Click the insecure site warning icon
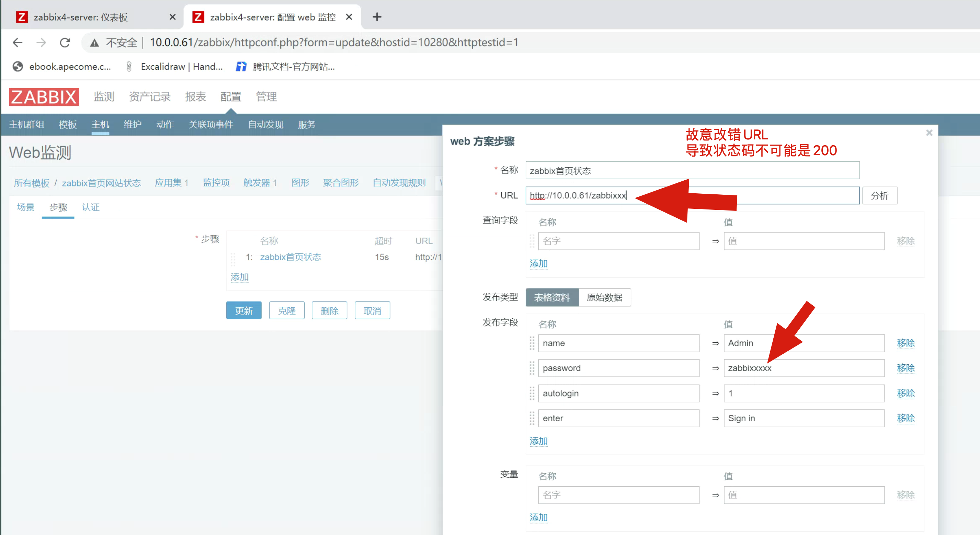Screen dimensions: 980x535 click(x=94, y=43)
